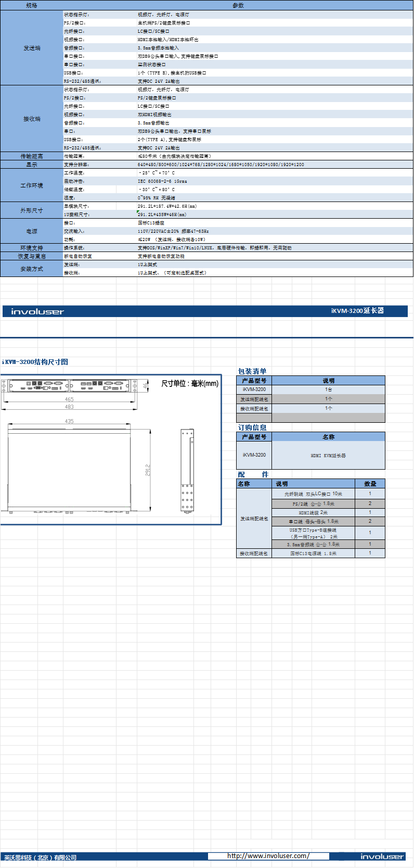Image resolution: width=414 pixels, height=868 pixels.
Task: Select the 0~95% RH 无凝结 cell
Action: point(275,198)
